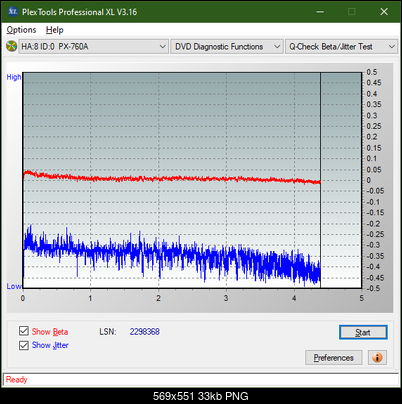Click the PlexTools XL app icon in title bar
The image size is (402, 404).
coord(12,12)
